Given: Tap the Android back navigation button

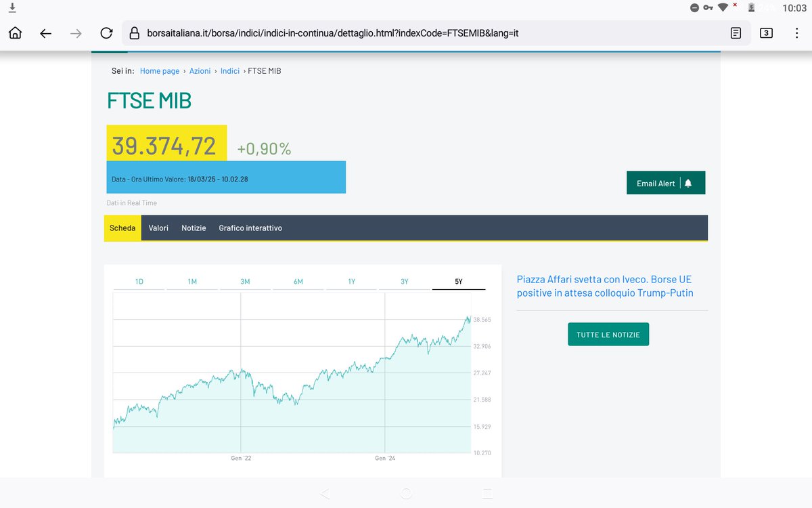Looking at the screenshot, I should [325, 493].
